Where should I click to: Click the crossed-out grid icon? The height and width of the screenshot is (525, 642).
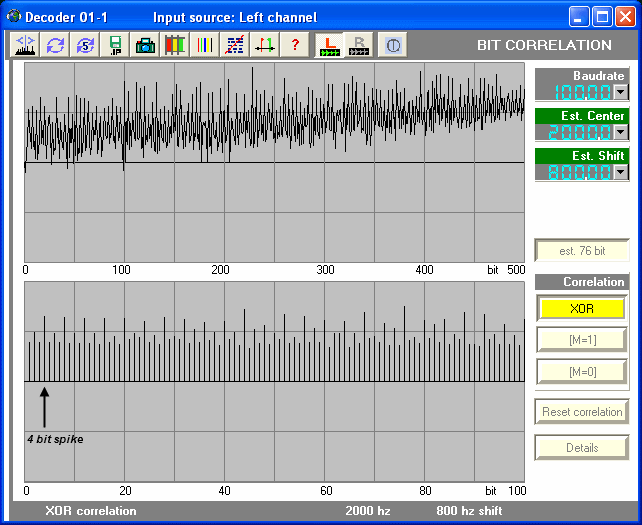[x=235, y=45]
